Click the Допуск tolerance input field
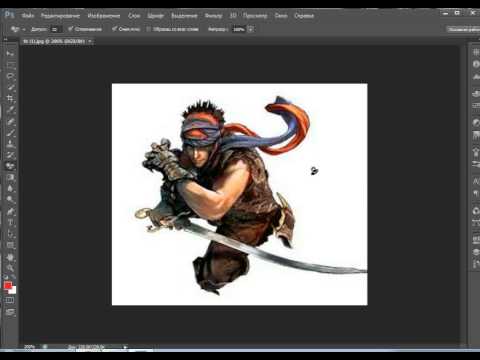This screenshot has height=360, width=480. [55, 29]
